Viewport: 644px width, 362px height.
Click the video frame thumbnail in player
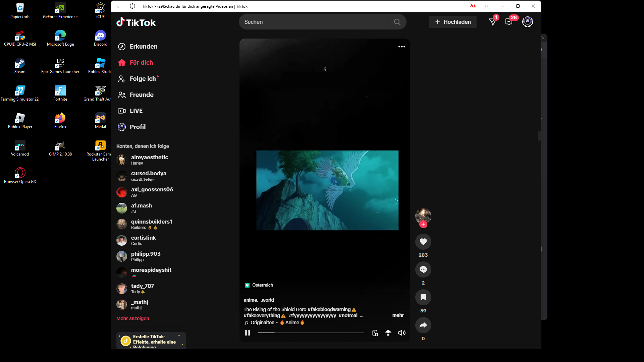[327, 190]
